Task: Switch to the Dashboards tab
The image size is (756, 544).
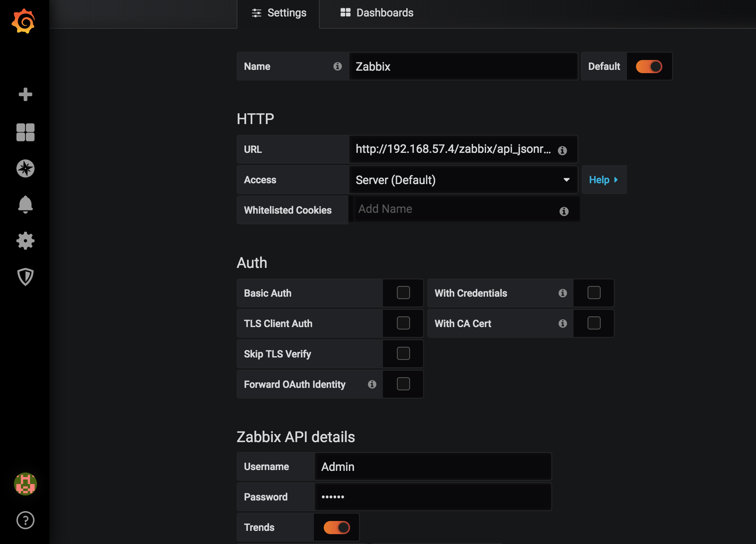Action: pyautogui.click(x=377, y=13)
